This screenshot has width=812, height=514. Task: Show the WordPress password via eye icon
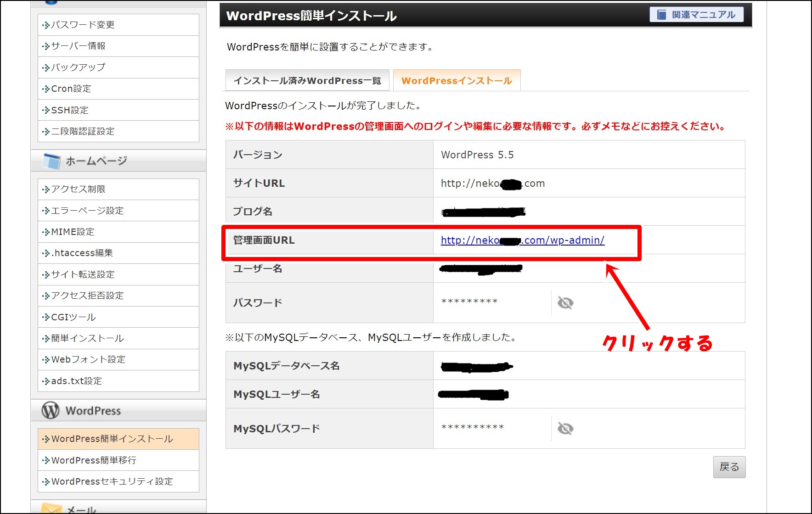click(565, 302)
